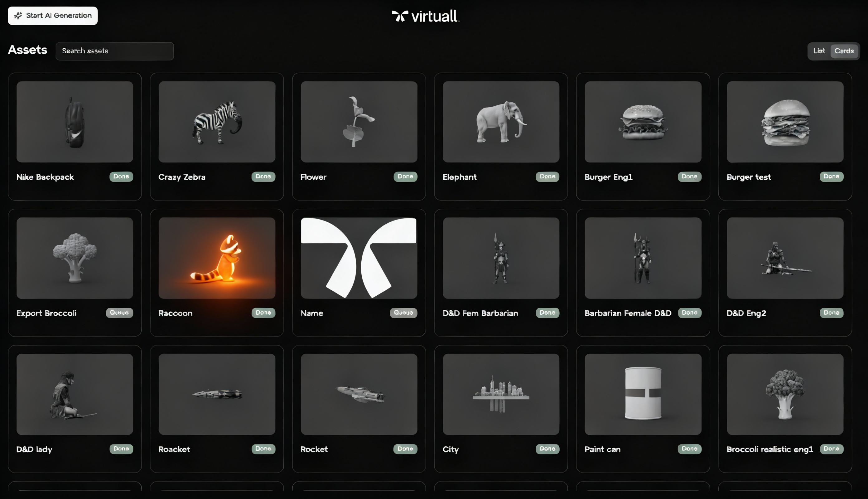Switch to List view
This screenshot has width=868, height=499.
click(819, 51)
